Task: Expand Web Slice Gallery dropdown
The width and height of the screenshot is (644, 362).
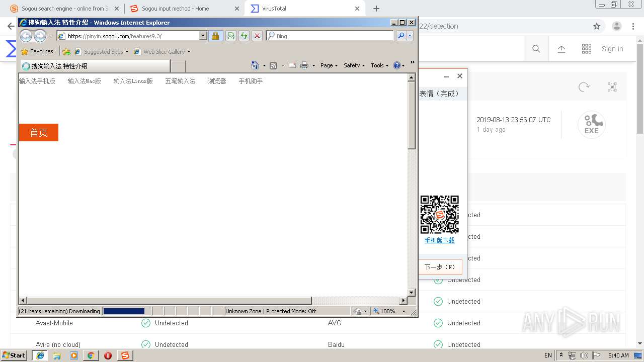Action: point(189,52)
